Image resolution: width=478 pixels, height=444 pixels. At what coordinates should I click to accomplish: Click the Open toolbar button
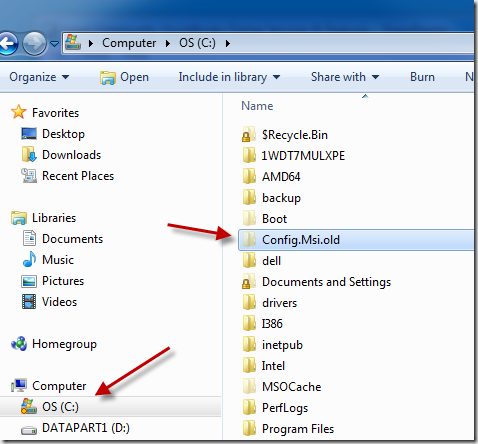(x=124, y=77)
